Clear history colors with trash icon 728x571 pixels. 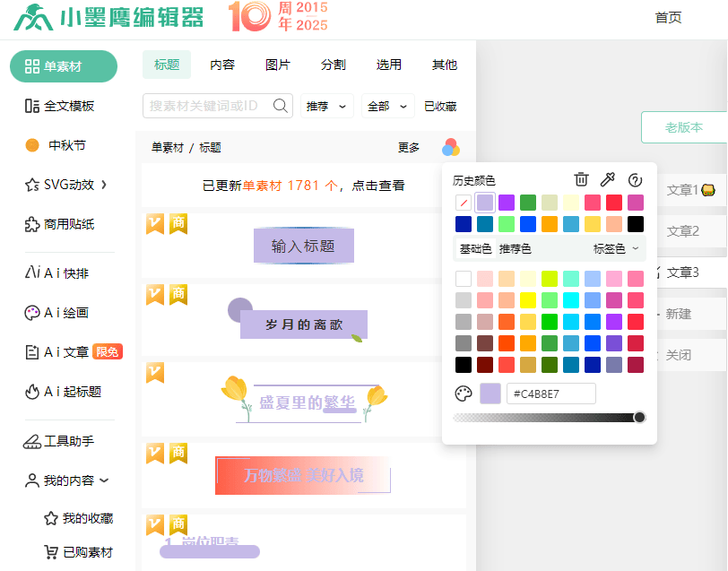[x=581, y=180]
